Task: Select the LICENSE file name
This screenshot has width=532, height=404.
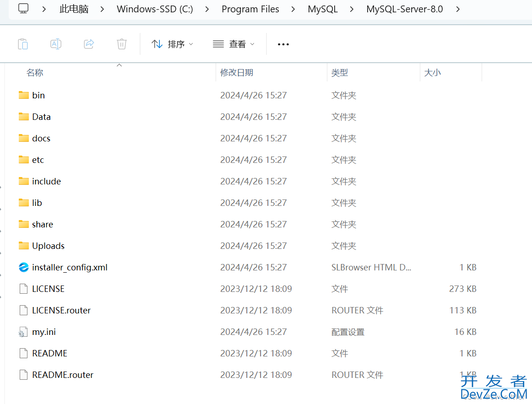Action: [x=48, y=289]
